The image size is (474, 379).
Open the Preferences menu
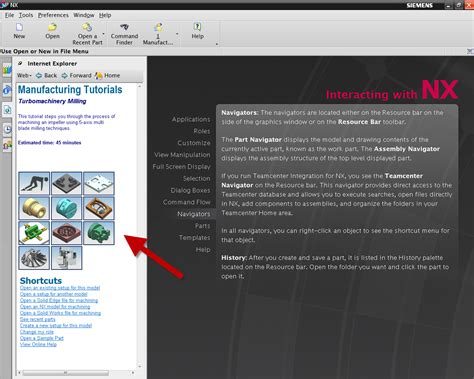pos(53,15)
